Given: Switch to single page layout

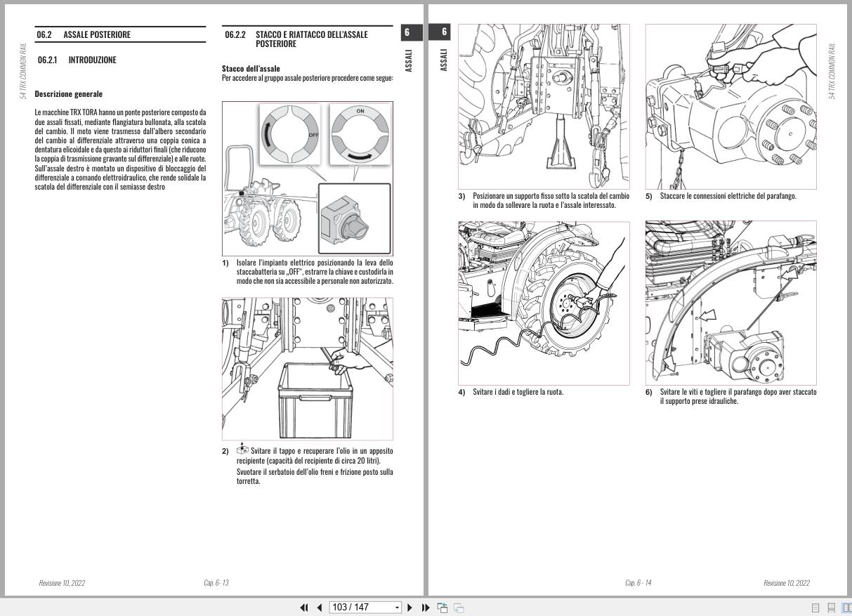Looking at the screenshot, I should click(x=815, y=608).
